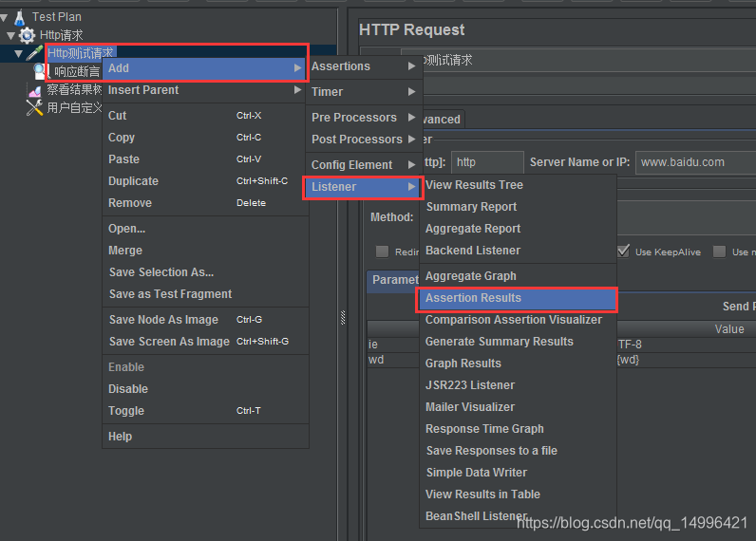The width and height of the screenshot is (756, 541).
Task: Click the Http请求 thread group gear icon
Action: coord(27,35)
